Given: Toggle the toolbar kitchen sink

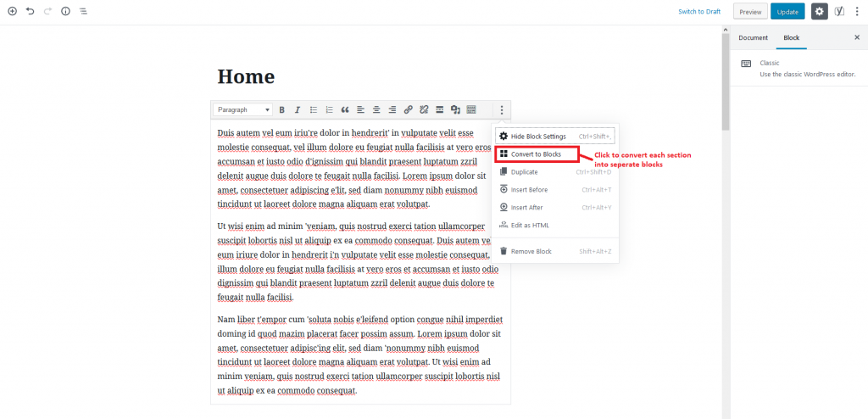Looking at the screenshot, I should point(470,110).
